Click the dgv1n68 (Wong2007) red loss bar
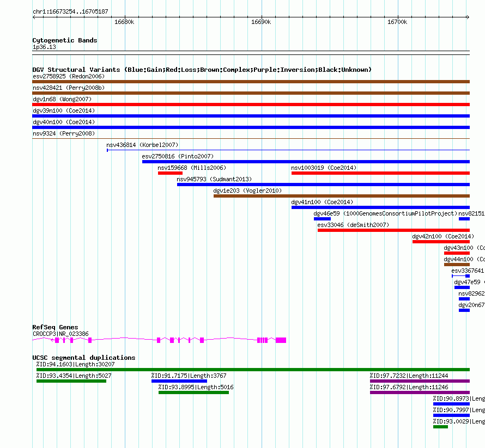 point(251,105)
